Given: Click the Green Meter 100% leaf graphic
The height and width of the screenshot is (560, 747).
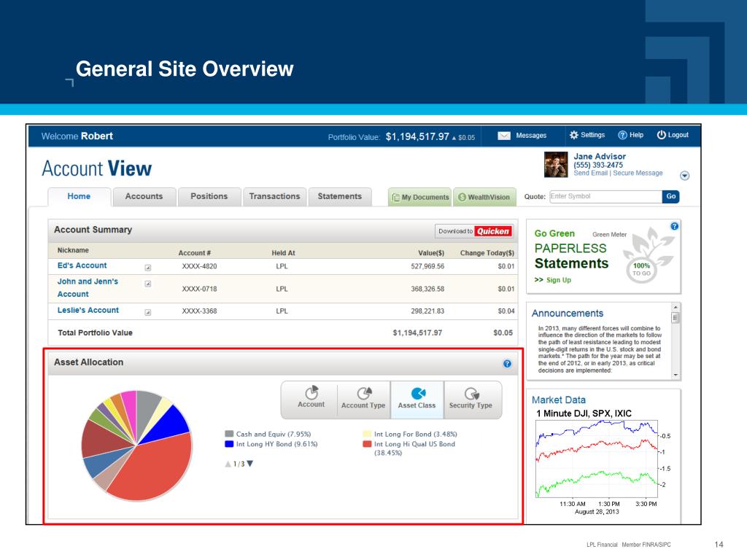Looking at the screenshot, I should point(648,254).
